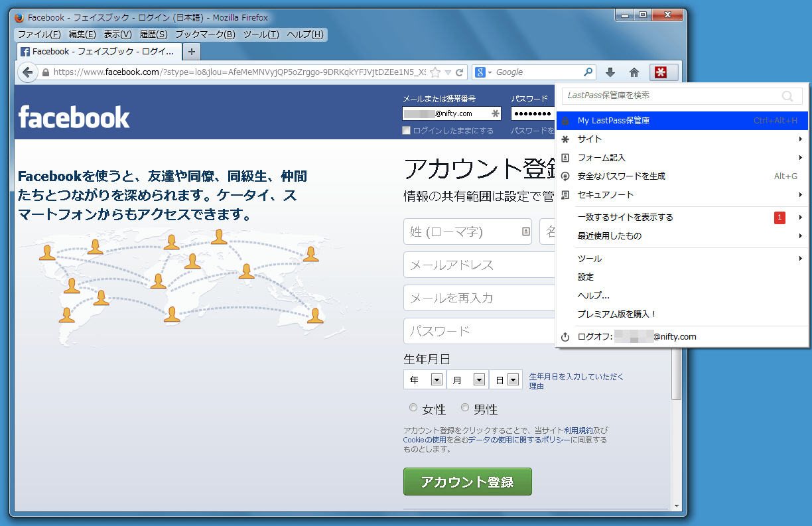Select the 女性 radio button
Screen dimensions: 812x526
point(413,408)
